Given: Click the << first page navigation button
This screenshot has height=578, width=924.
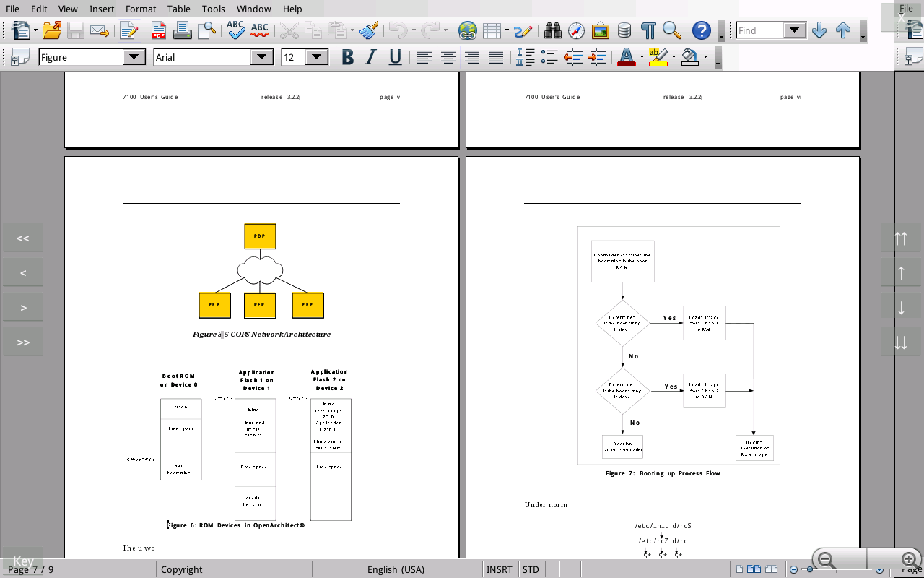Looking at the screenshot, I should [23, 238].
